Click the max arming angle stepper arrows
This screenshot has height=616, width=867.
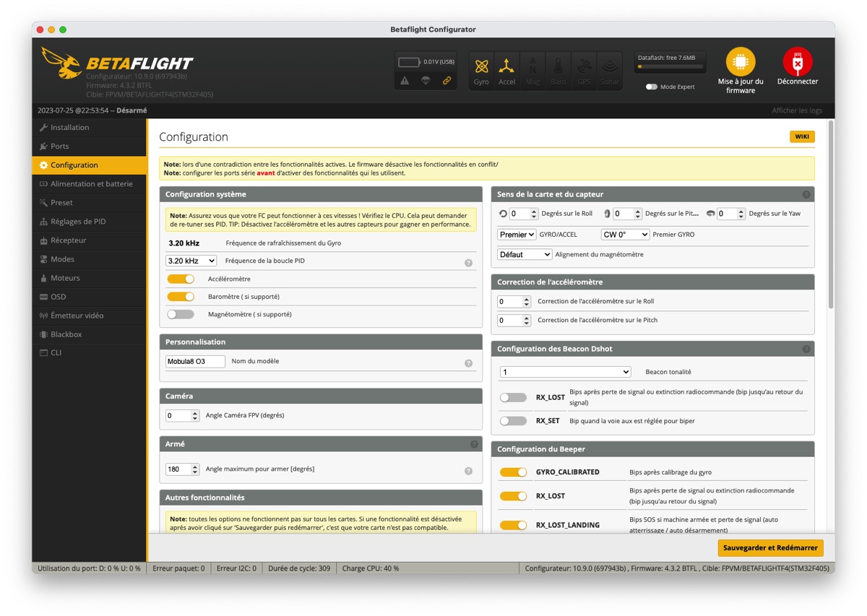pyautogui.click(x=195, y=469)
